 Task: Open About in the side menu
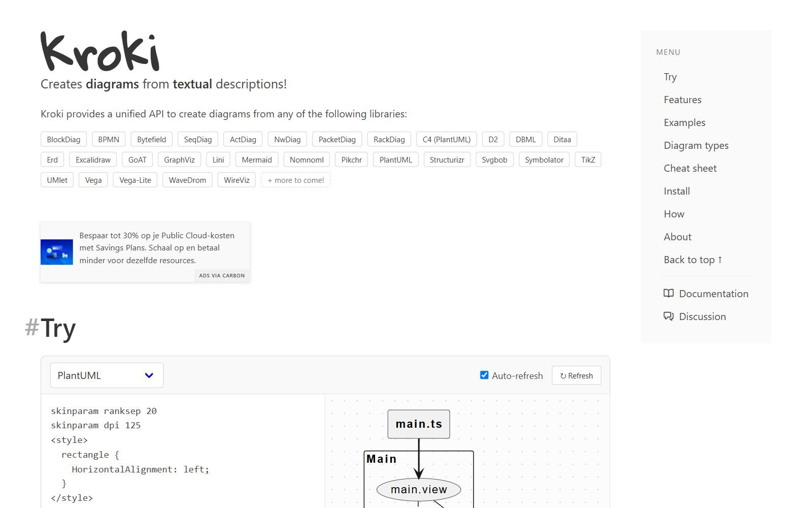coord(678,237)
